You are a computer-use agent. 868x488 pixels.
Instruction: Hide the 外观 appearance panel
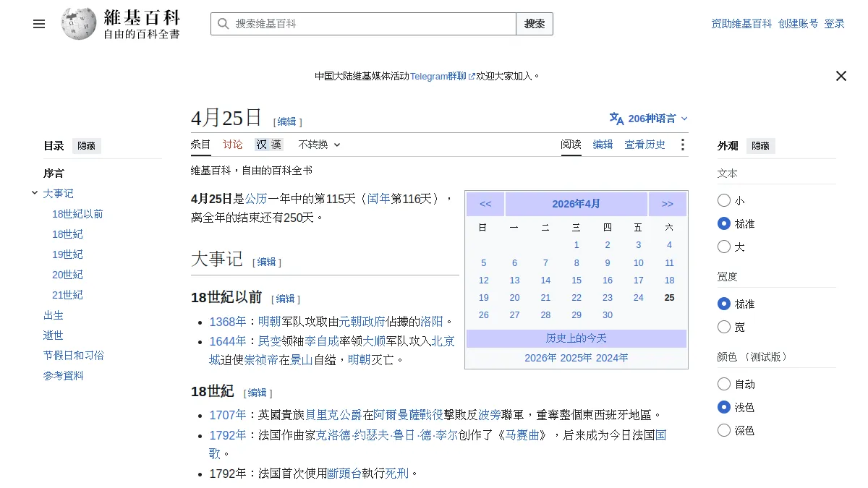760,145
